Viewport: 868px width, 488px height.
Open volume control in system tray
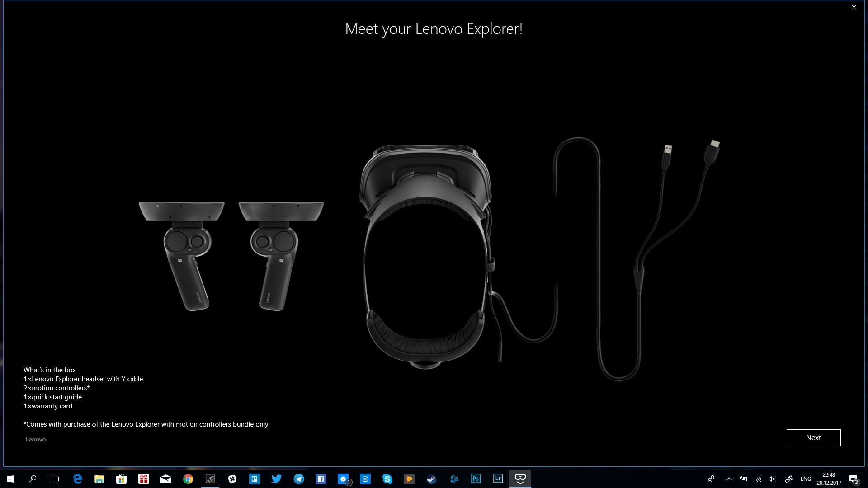tap(772, 479)
